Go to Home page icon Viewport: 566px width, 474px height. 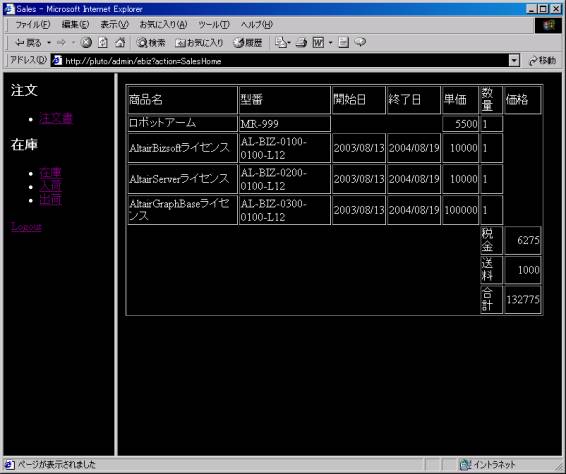120,43
